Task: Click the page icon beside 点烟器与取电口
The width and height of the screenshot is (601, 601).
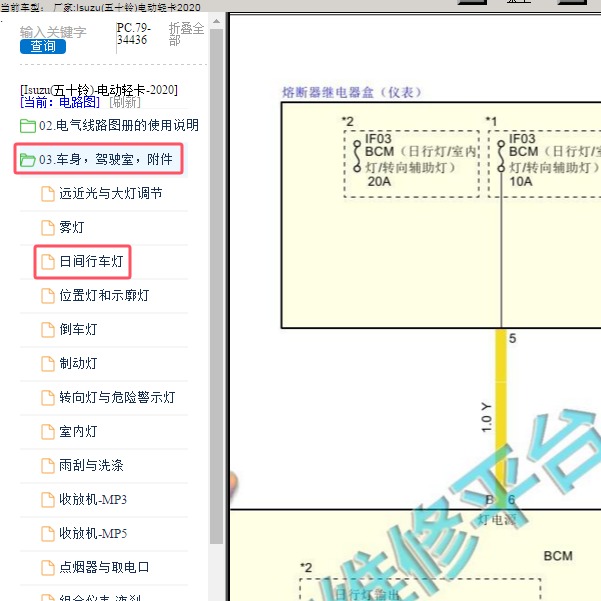Action: click(x=47, y=568)
